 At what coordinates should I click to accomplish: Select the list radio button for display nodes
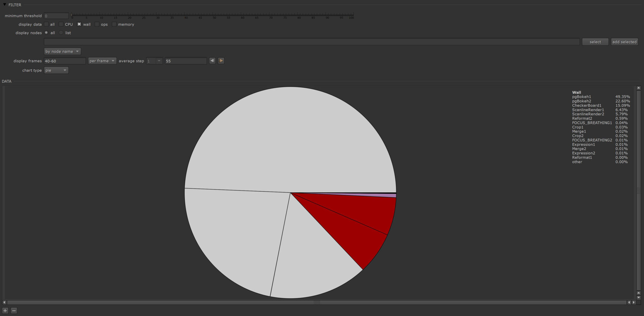click(61, 33)
